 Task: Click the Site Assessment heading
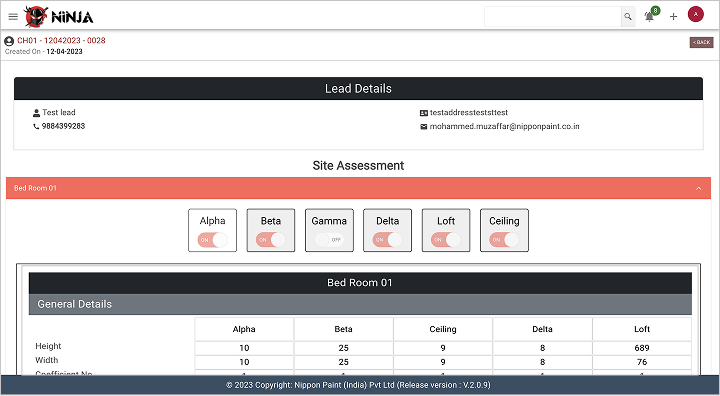click(358, 166)
